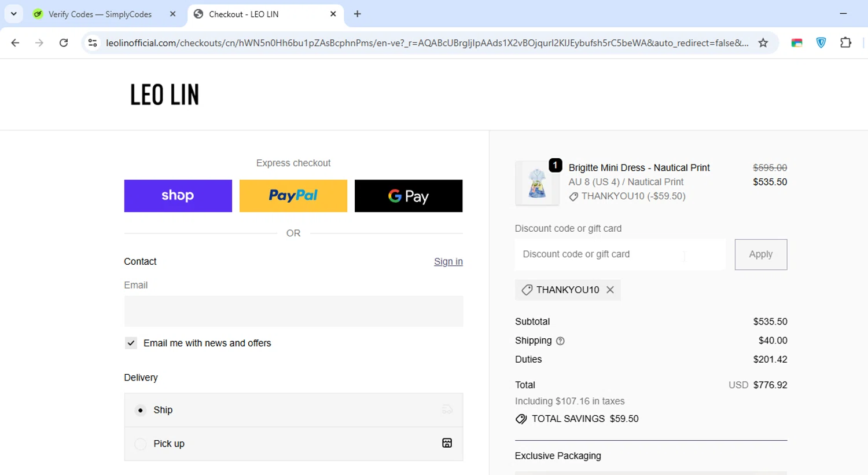
Task: Open the tab search dropdown arrow
Action: point(14,14)
